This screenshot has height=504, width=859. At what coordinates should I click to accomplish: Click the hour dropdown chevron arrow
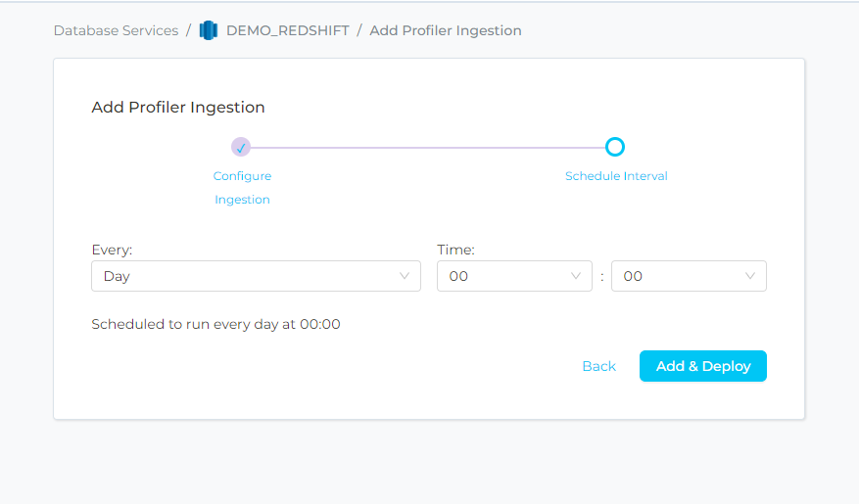point(576,276)
